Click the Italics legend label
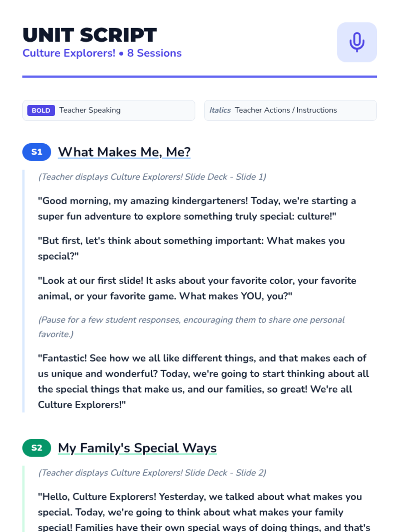Image resolution: width=399 pixels, height=532 pixels. pos(220,110)
